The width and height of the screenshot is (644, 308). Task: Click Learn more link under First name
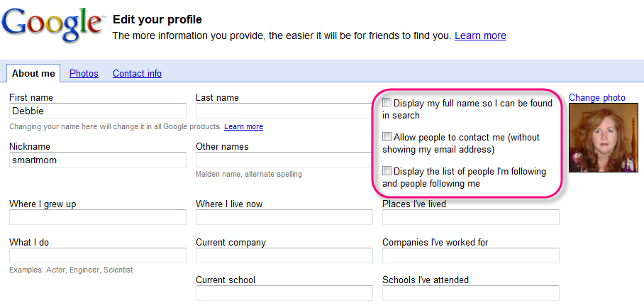pyautogui.click(x=243, y=126)
